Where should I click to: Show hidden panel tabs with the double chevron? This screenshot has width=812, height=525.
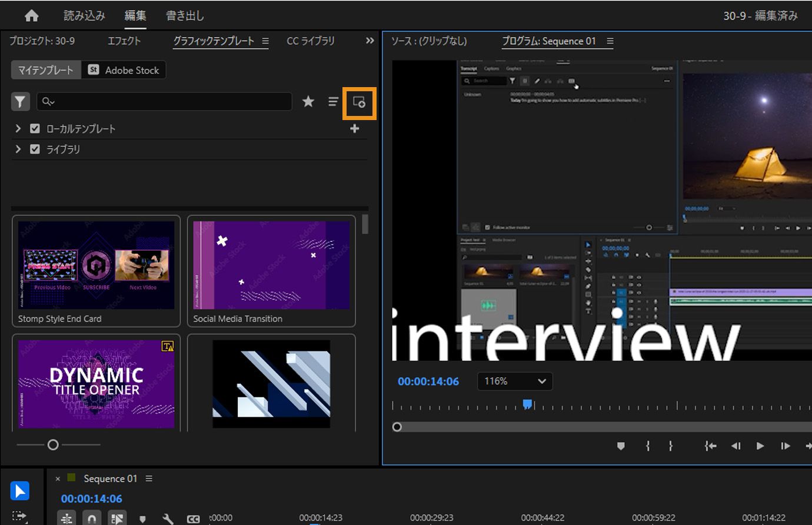tap(370, 41)
